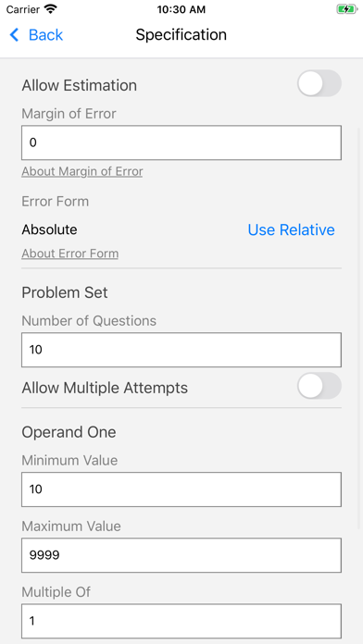Go back using the Back button
The height and width of the screenshot is (644, 363).
(x=36, y=35)
